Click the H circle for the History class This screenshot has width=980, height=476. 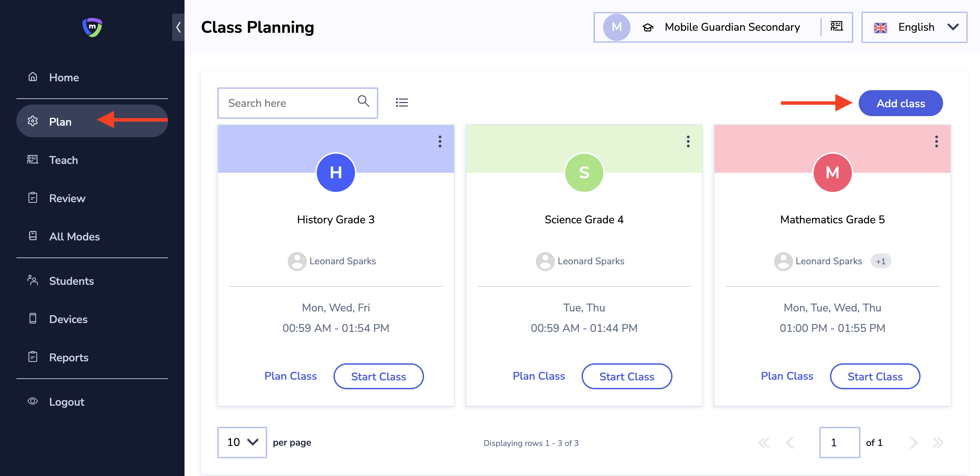(336, 172)
